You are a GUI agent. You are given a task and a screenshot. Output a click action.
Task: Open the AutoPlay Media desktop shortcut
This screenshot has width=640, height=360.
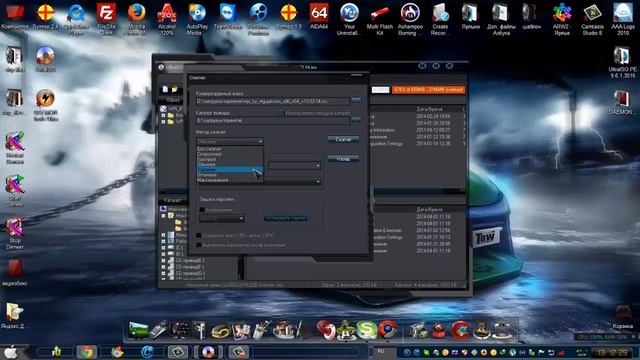point(197,18)
